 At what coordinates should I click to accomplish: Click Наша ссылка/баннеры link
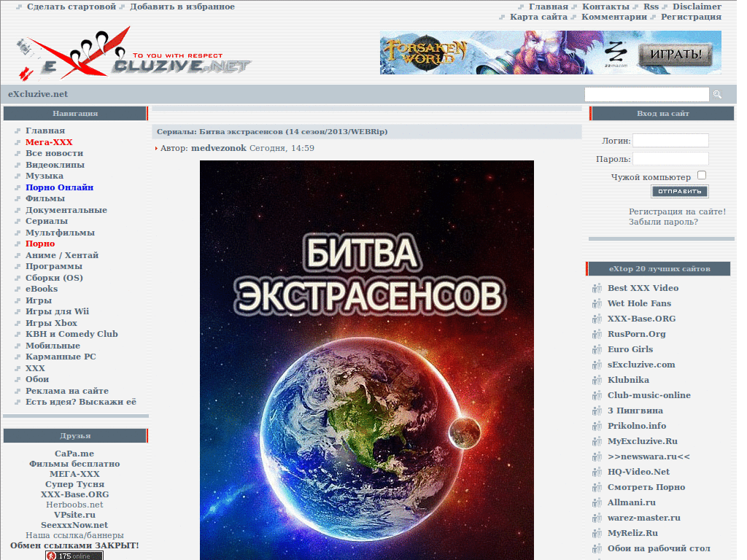(x=74, y=535)
